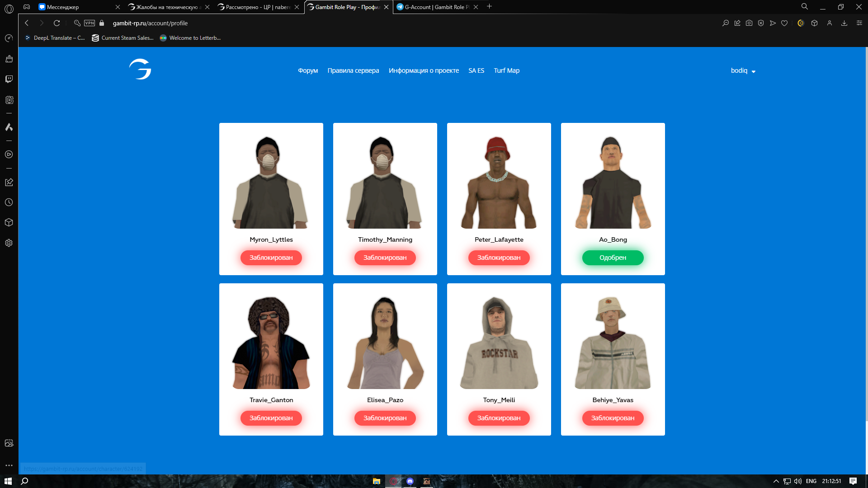This screenshot has width=868, height=488.
Task: Open the Правила сервера nav link
Action: pos(353,70)
